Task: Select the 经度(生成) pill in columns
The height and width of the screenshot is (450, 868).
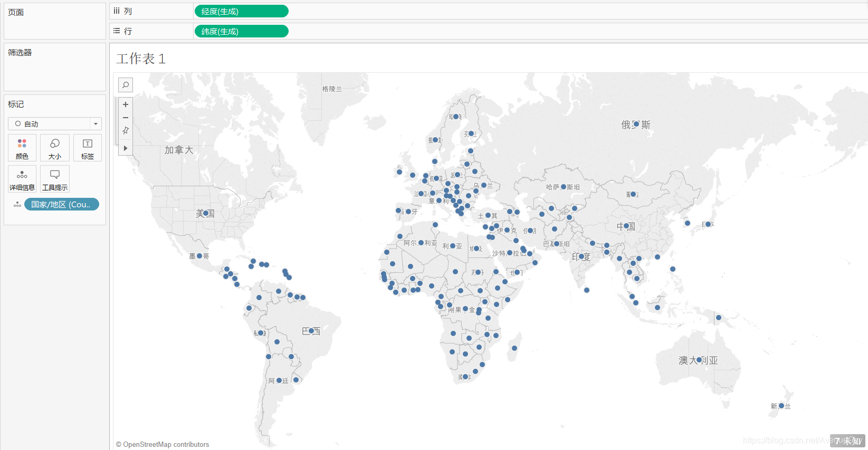Action: (x=242, y=11)
